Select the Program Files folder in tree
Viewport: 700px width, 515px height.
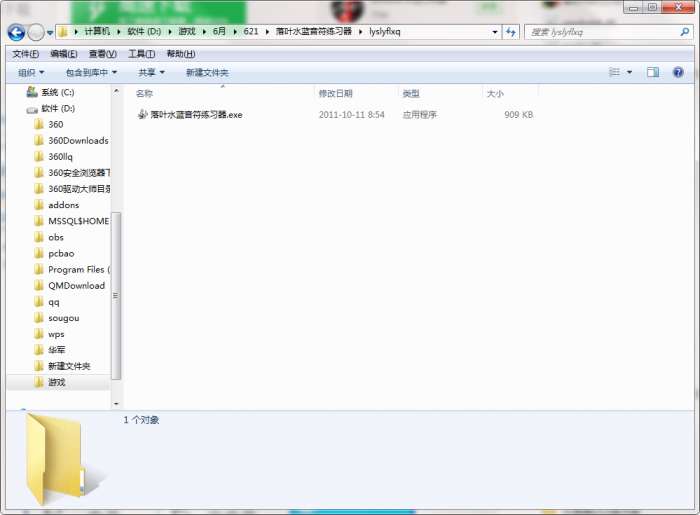click(x=79, y=270)
